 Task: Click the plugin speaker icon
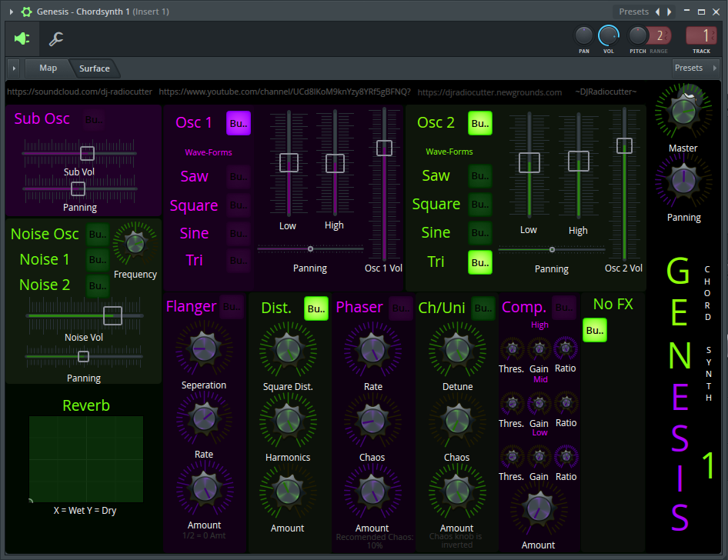click(x=22, y=38)
